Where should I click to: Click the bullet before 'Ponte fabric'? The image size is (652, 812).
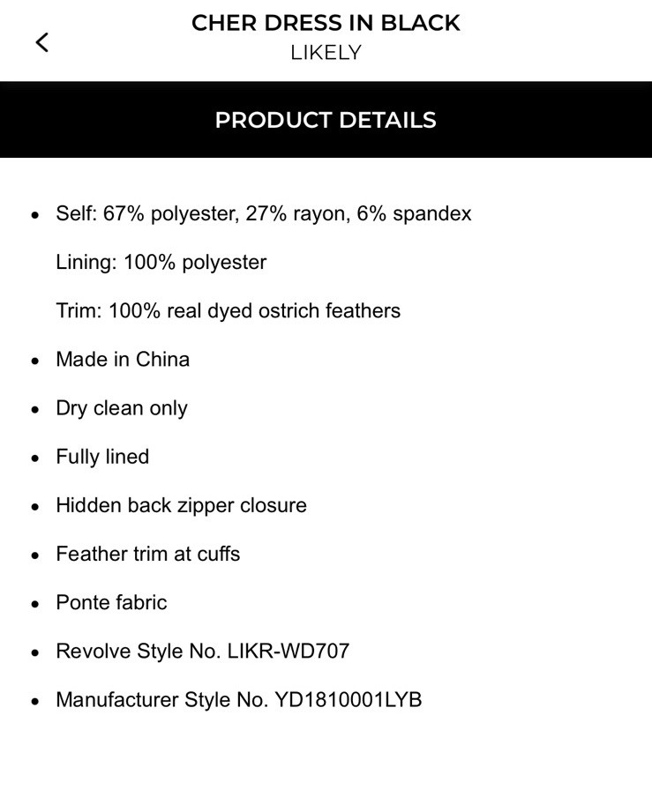click(x=35, y=604)
